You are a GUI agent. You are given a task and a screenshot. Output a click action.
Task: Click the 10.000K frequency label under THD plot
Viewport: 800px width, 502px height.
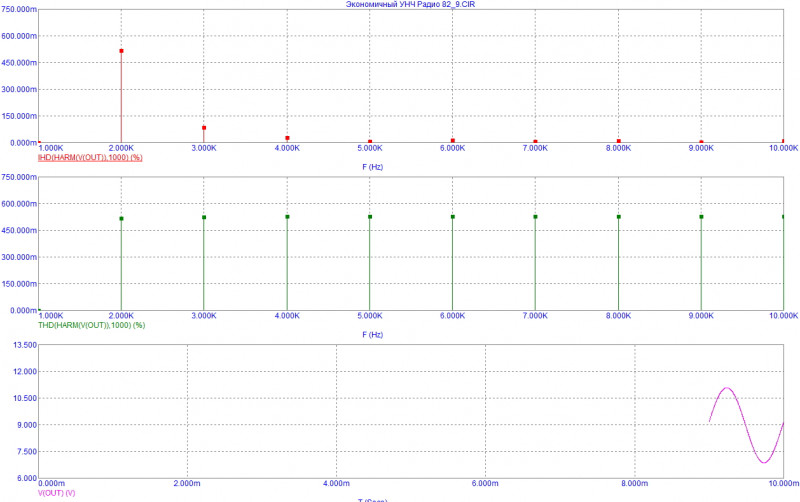click(784, 316)
